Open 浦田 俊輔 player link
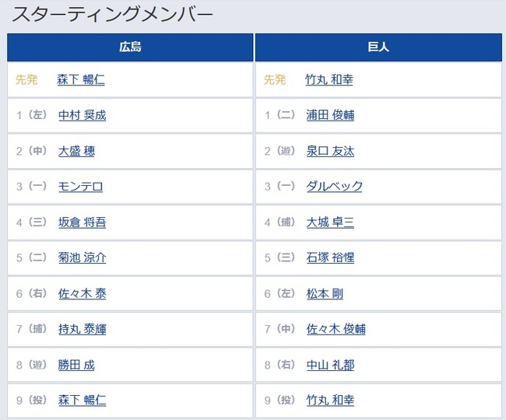Image resolution: width=506 pixels, height=420 pixels. (x=330, y=115)
